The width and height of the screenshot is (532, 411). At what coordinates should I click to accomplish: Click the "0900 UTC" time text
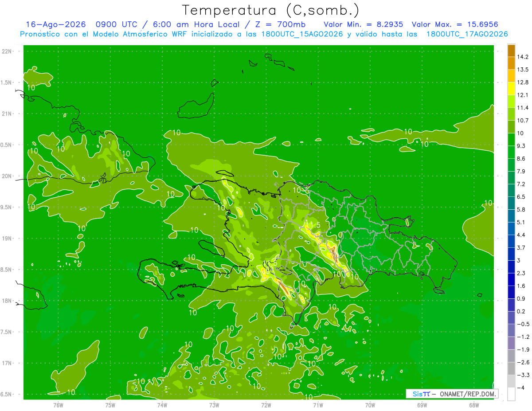(x=117, y=24)
